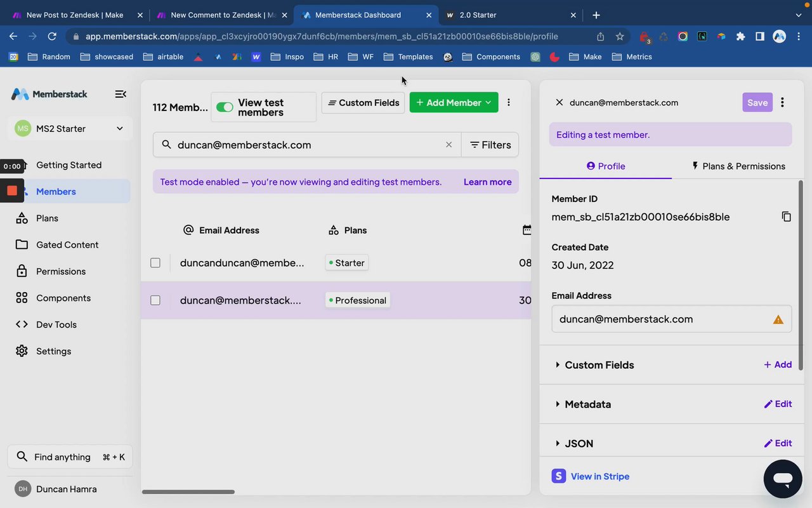812x508 pixels.
Task: Expand the JSON section
Action: [573, 444]
